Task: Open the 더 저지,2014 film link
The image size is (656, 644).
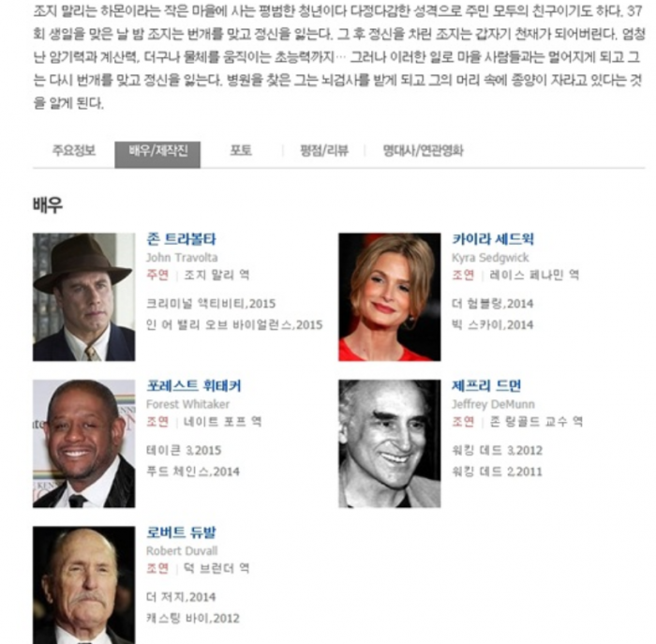Action: point(181,597)
